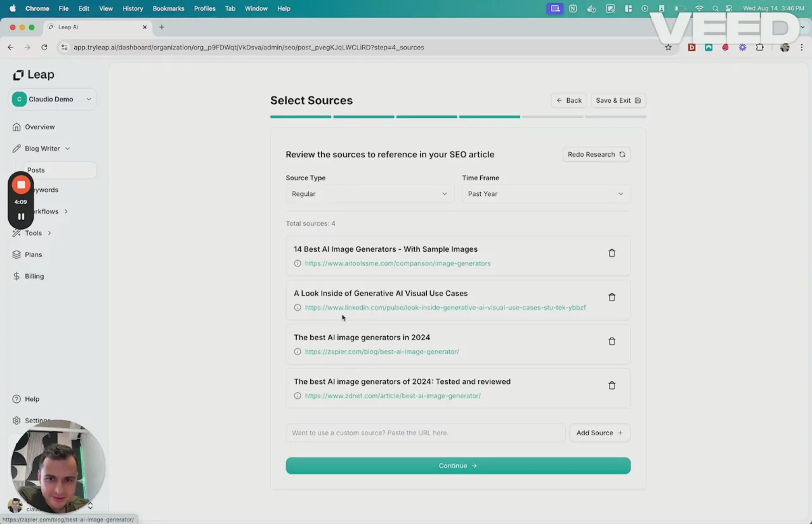
Task: Go to Overview in the sidebar
Action: click(39, 127)
